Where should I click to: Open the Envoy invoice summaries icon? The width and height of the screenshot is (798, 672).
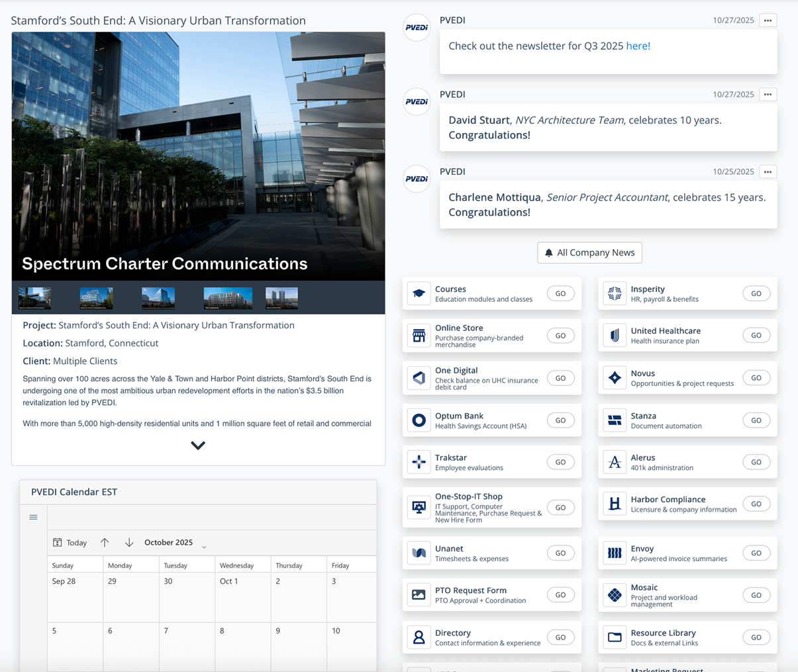point(614,552)
